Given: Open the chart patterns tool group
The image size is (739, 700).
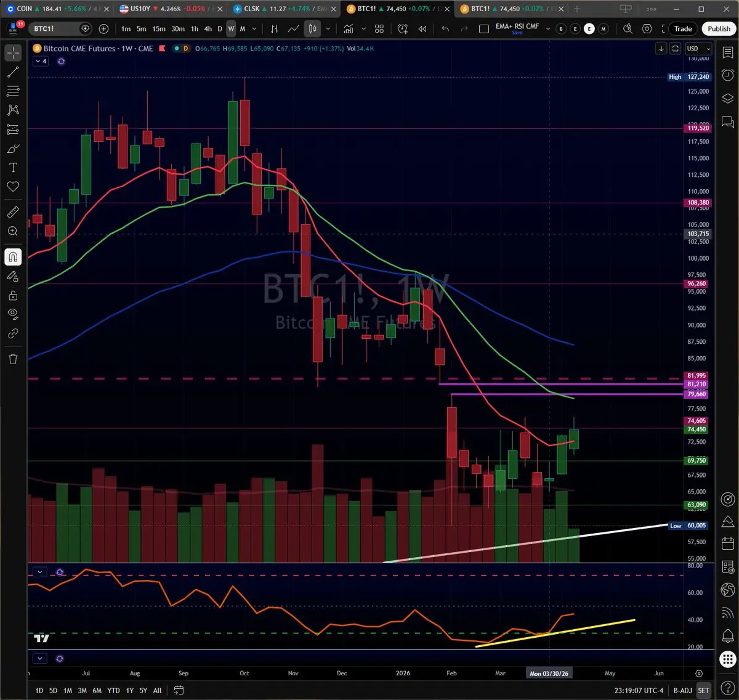Looking at the screenshot, I should coord(13,110).
